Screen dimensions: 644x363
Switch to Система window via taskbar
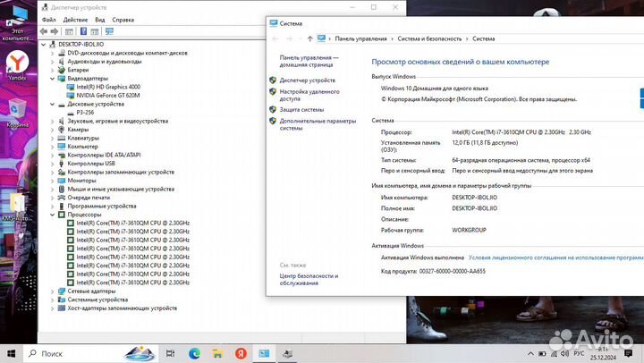[x=264, y=353]
